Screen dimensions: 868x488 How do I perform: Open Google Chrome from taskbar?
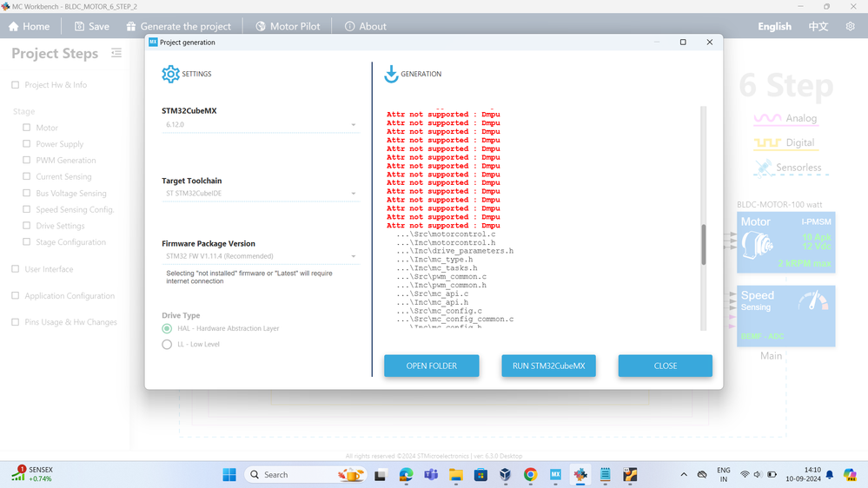[530, 475]
